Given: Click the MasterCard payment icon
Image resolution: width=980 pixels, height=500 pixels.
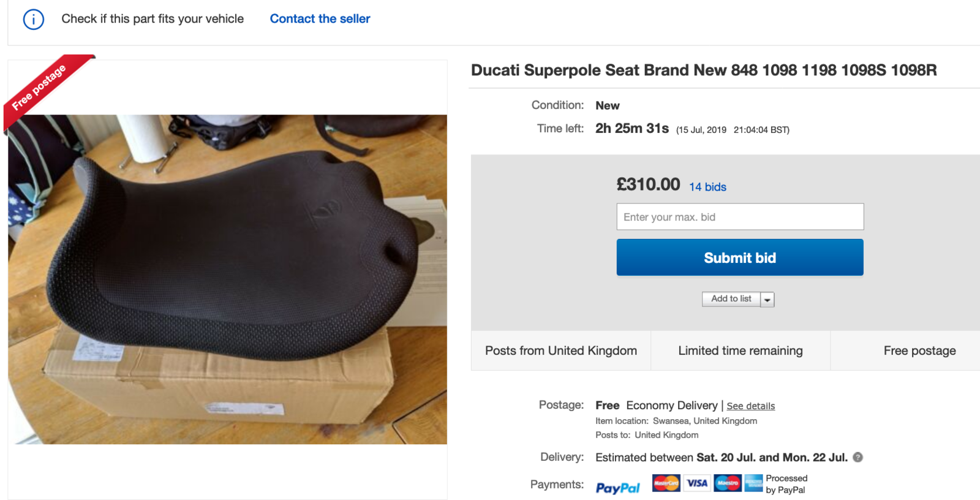Looking at the screenshot, I should (666, 483).
